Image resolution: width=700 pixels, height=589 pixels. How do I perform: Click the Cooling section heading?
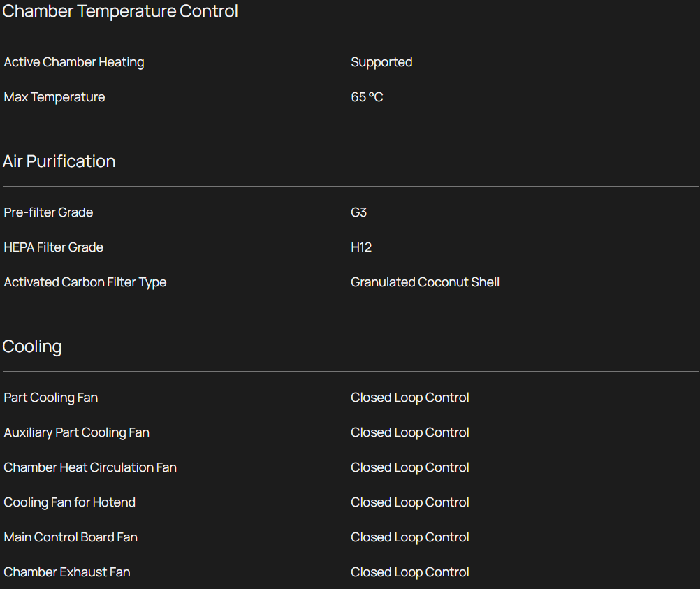(32, 347)
